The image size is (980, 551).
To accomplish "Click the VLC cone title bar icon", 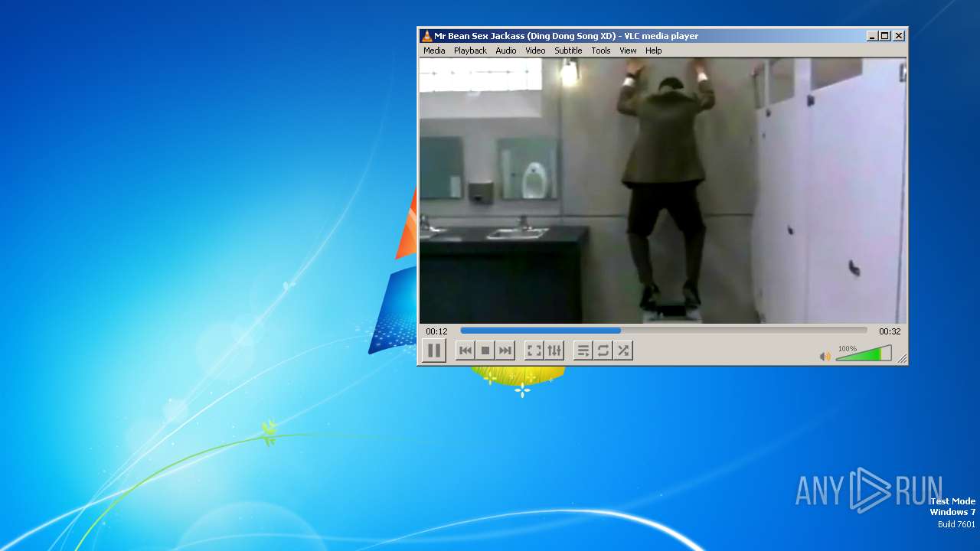I will click(x=426, y=36).
